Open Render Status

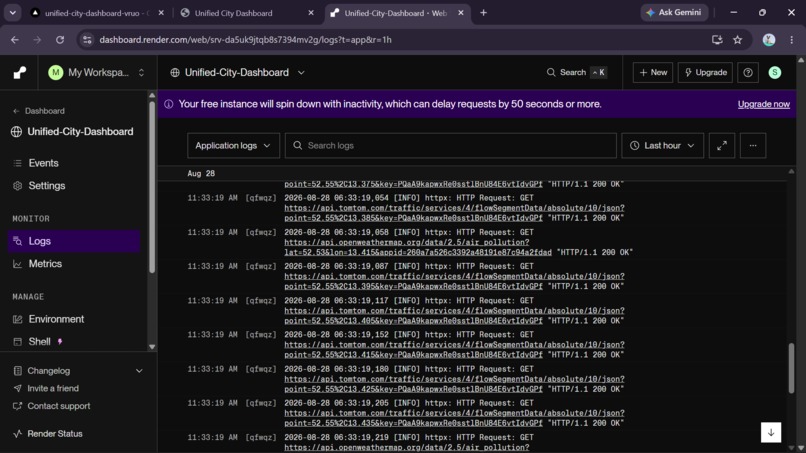[x=54, y=433]
